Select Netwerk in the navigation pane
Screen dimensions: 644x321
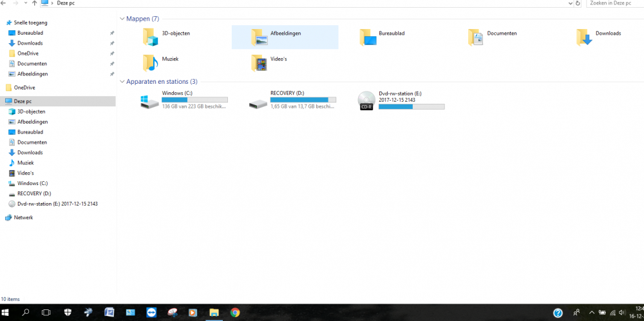(23, 217)
